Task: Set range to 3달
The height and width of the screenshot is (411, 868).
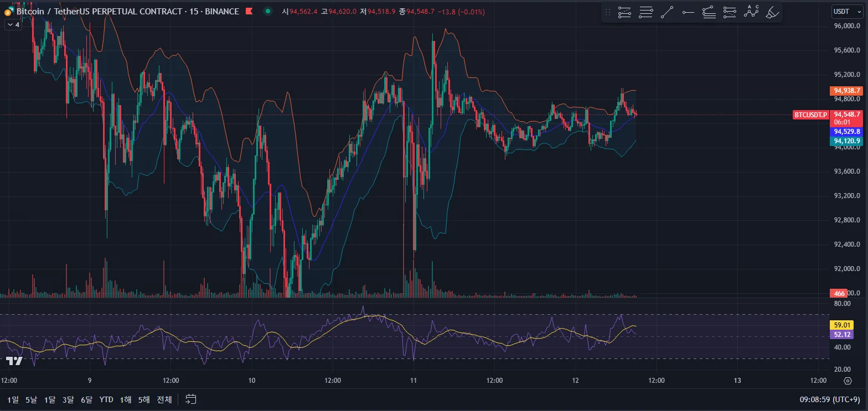Action: tap(68, 399)
